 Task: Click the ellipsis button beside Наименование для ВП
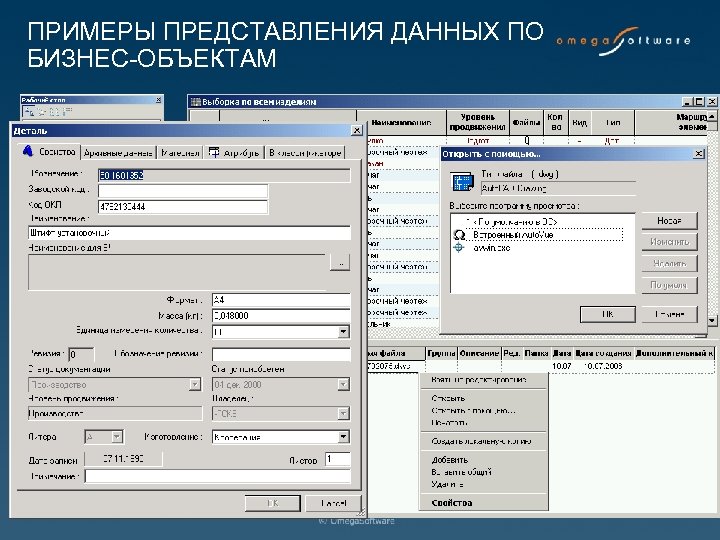[340, 262]
